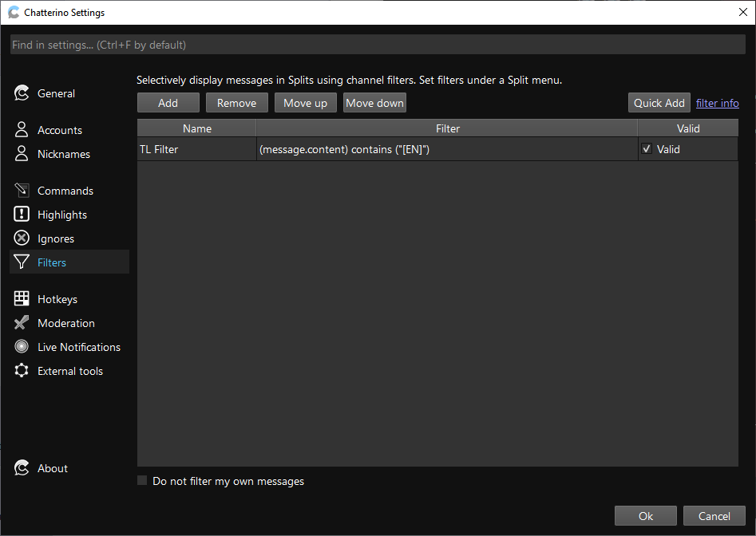Open the Hotkeys settings page
Screen dimensions: 756x536
tap(57, 299)
